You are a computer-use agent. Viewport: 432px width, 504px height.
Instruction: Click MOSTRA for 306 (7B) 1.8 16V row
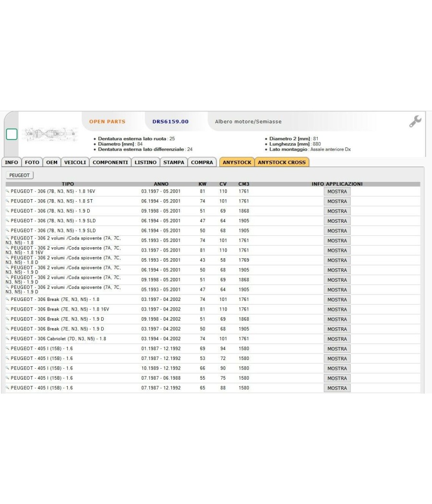337,192
